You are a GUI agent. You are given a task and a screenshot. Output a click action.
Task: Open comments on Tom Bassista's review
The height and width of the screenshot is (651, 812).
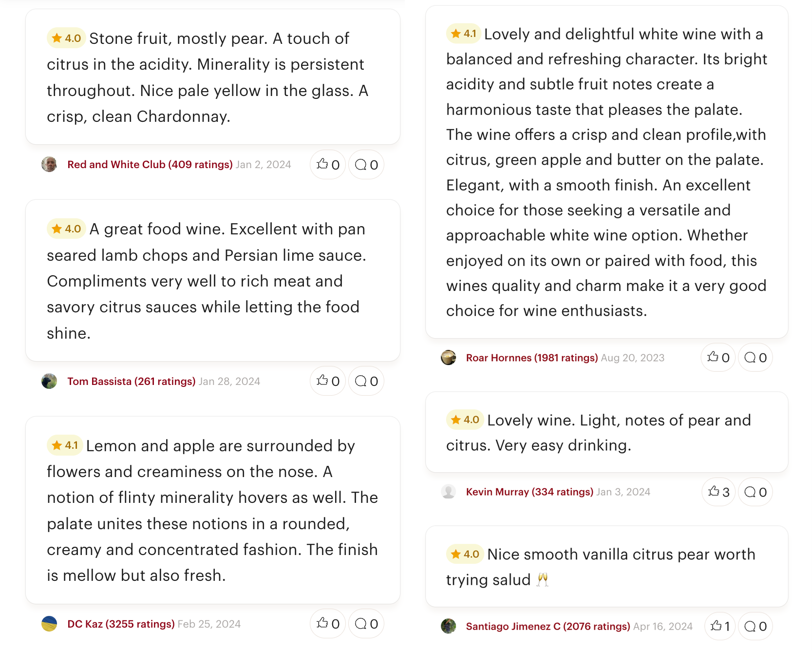[x=366, y=381]
